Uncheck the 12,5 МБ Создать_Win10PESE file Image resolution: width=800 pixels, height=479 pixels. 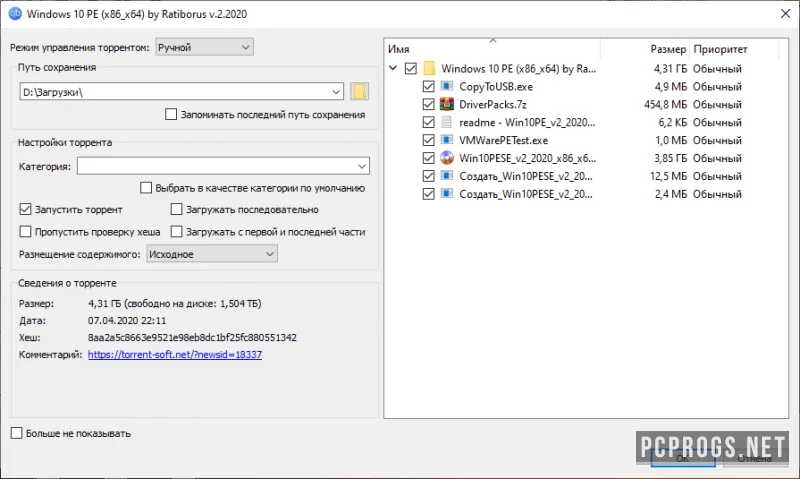click(x=429, y=176)
